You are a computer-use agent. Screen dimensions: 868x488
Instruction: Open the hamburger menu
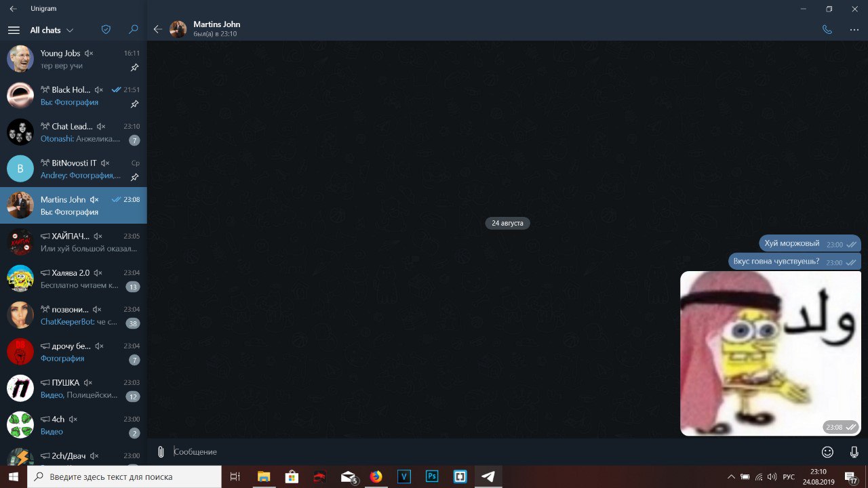[x=14, y=30]
